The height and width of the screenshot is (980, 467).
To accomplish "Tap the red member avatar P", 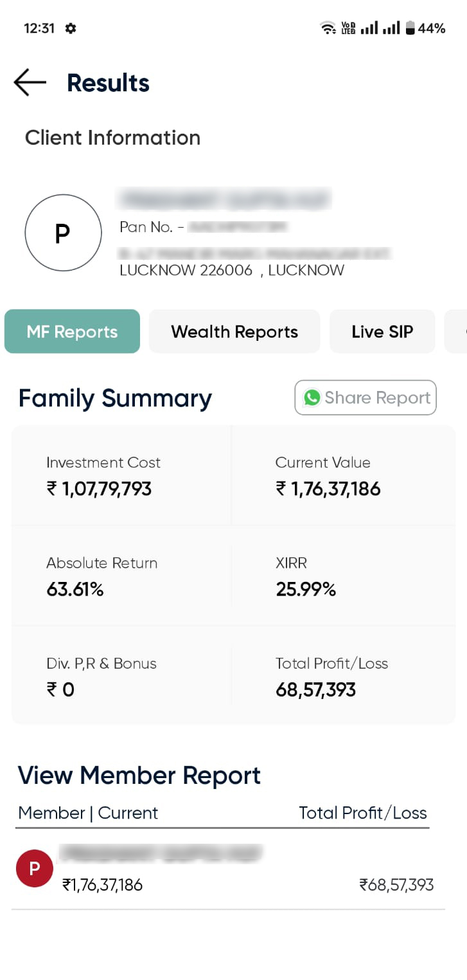I will (35, 868).
